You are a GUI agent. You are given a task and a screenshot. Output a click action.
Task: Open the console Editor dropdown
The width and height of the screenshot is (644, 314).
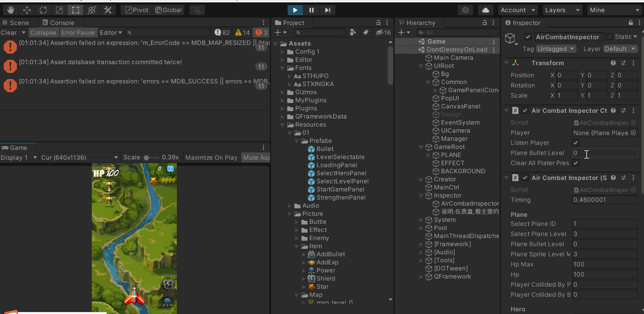[x=111, y=33]
